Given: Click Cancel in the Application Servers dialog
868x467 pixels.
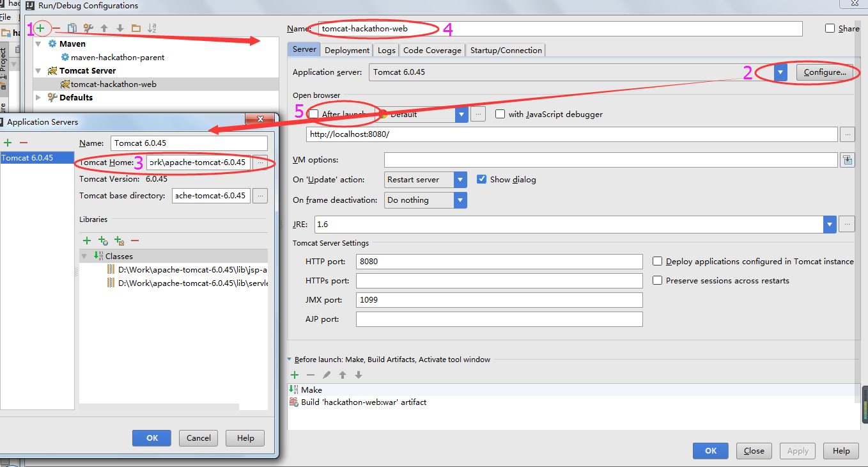Looking at the screenshot, I should click(x=198, y=438).
